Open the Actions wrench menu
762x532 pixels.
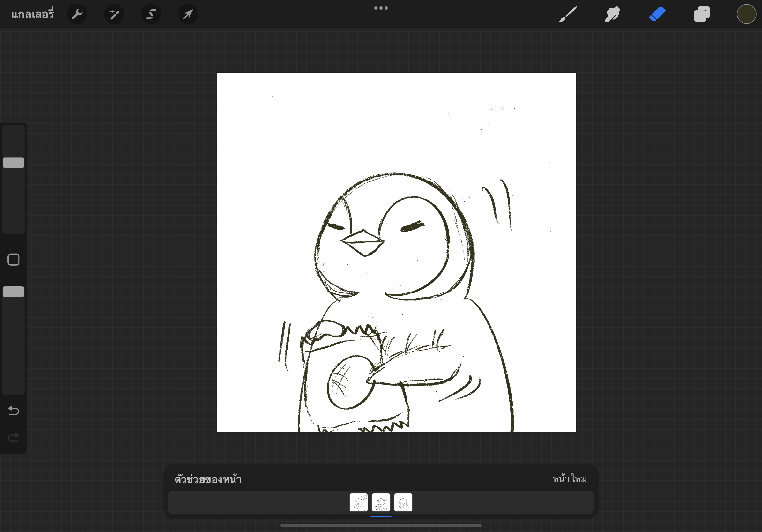(x=77, y=14)
